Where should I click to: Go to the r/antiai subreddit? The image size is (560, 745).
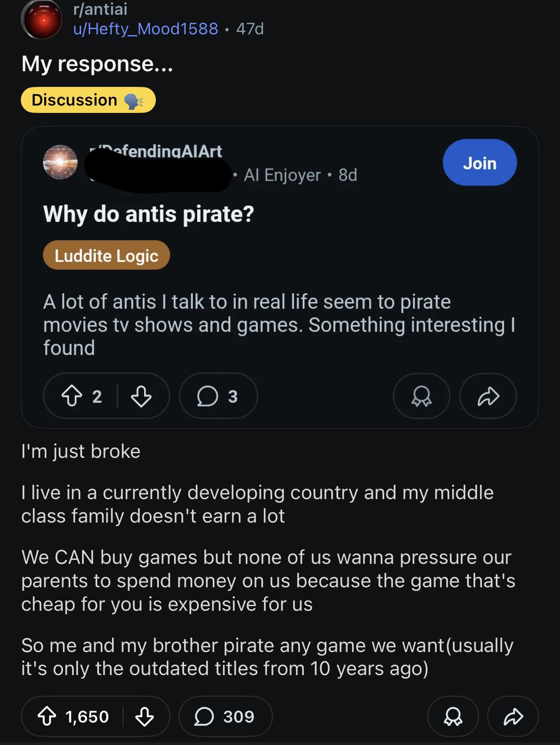click(100, 9)
